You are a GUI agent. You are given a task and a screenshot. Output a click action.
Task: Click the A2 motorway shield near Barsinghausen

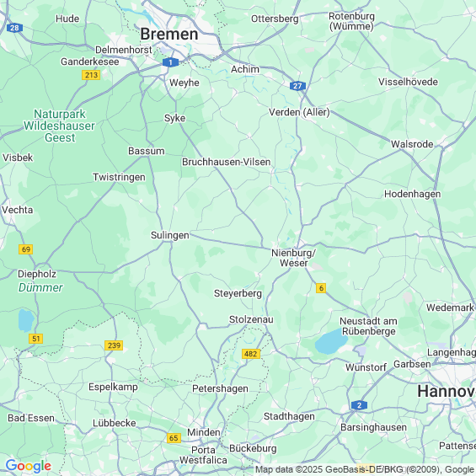[359, 405]
